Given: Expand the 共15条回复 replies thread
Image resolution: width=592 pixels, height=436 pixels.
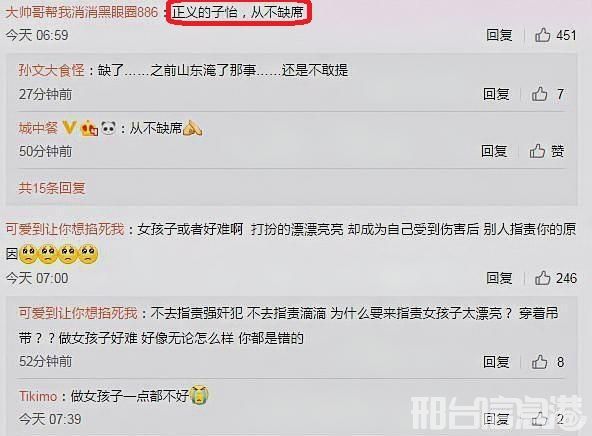Looking at the screenshot, I should (52, 188).
